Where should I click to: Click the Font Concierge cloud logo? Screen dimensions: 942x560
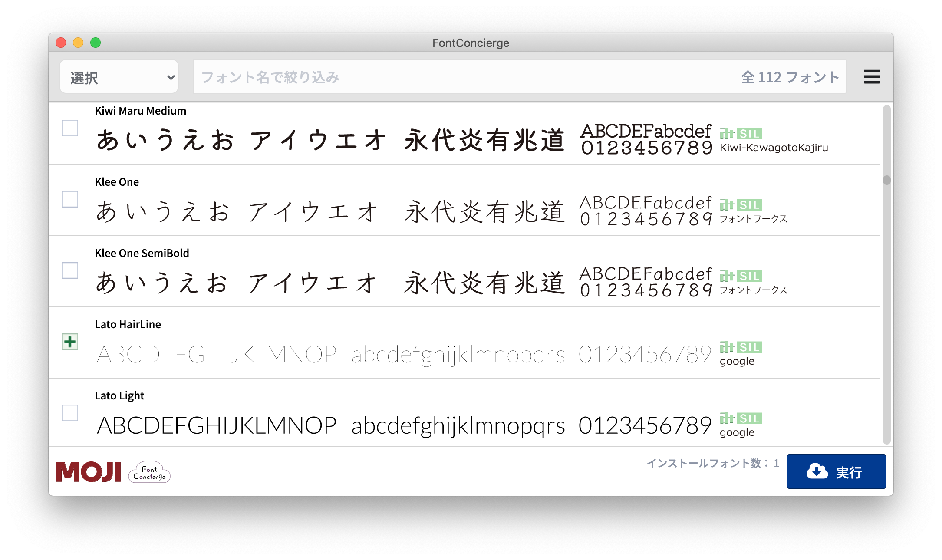149,472
